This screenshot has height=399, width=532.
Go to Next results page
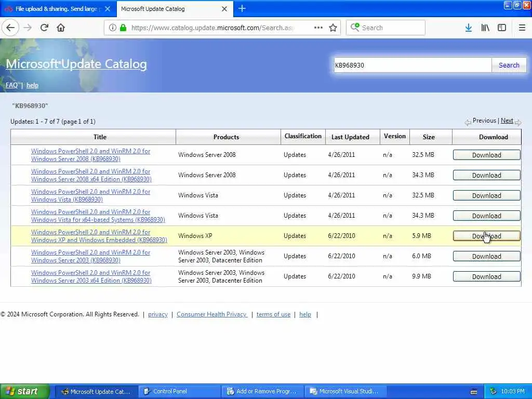(x=507, y=121)
